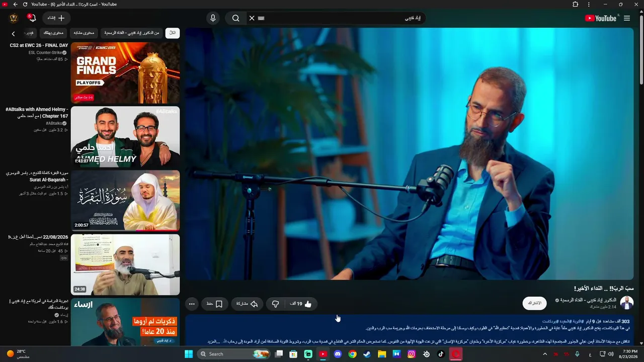Open Task View on taskbar
The height and width of the screenshot is (362, 644).
[x=279, y=354]
